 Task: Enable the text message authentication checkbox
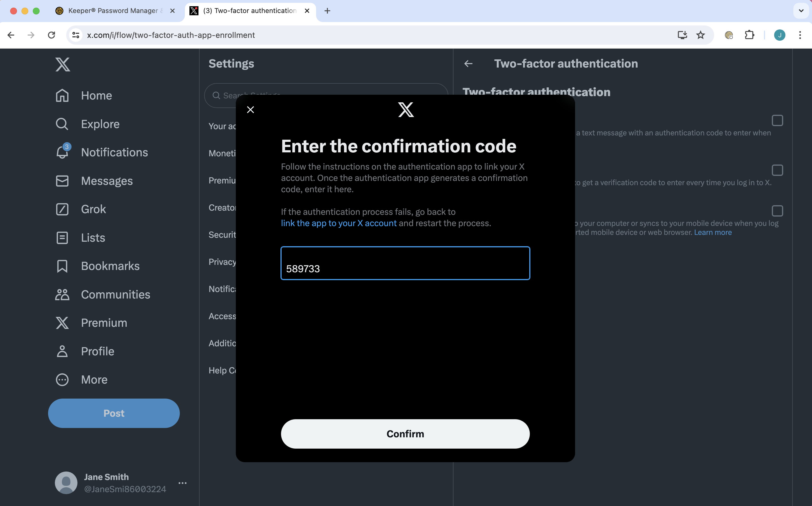tap(777, 120)
